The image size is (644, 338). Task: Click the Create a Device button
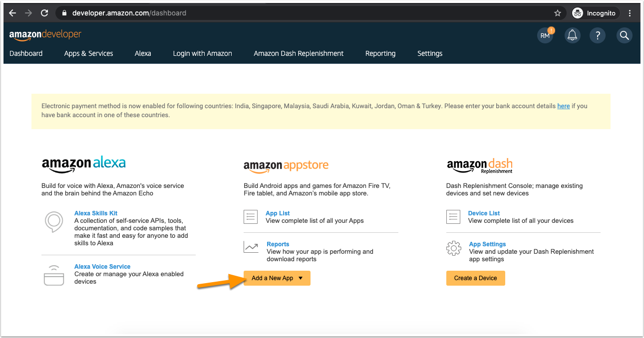pos(476,278)
